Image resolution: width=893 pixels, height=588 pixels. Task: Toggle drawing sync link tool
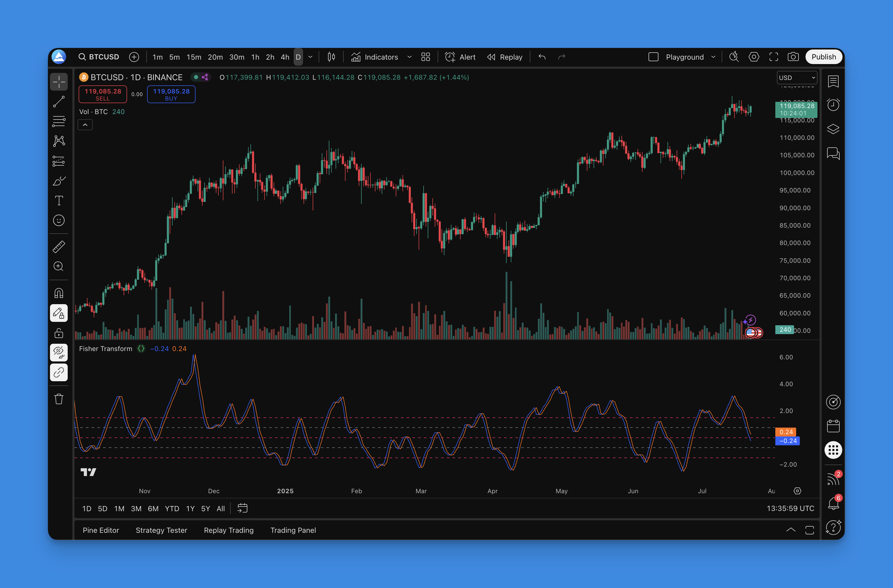(59, 373)
